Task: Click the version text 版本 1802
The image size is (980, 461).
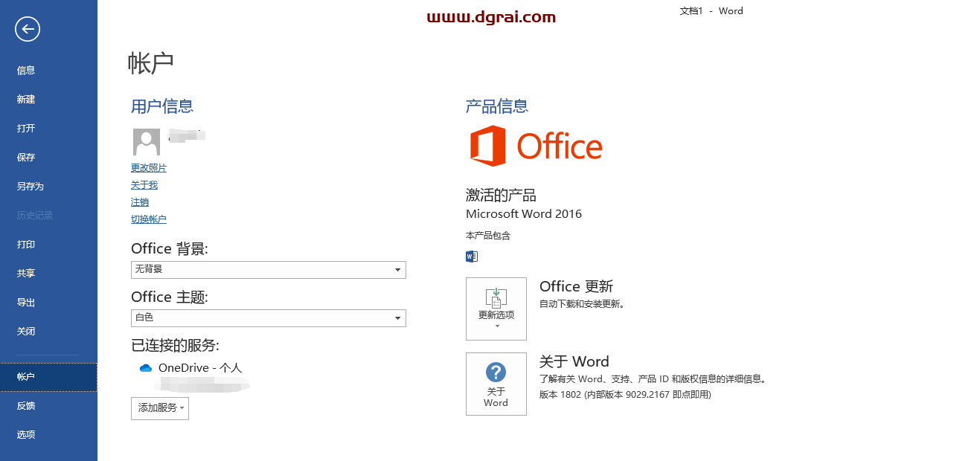Action: point(625,395)
